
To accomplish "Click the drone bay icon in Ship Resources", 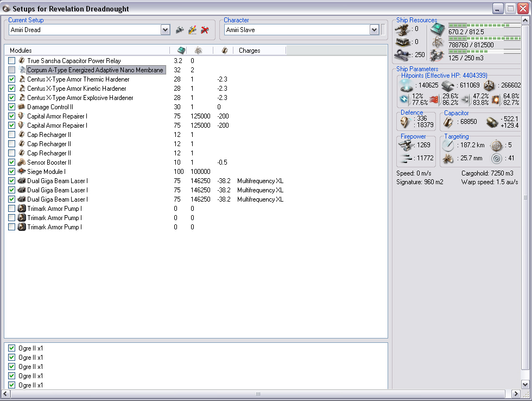I will coord(437,55).
